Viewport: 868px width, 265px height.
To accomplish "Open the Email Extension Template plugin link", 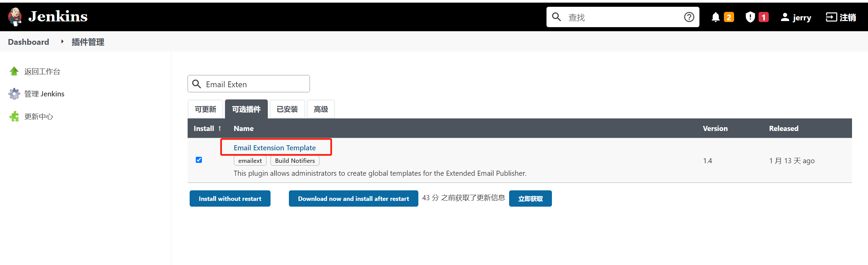I will 275,148.
